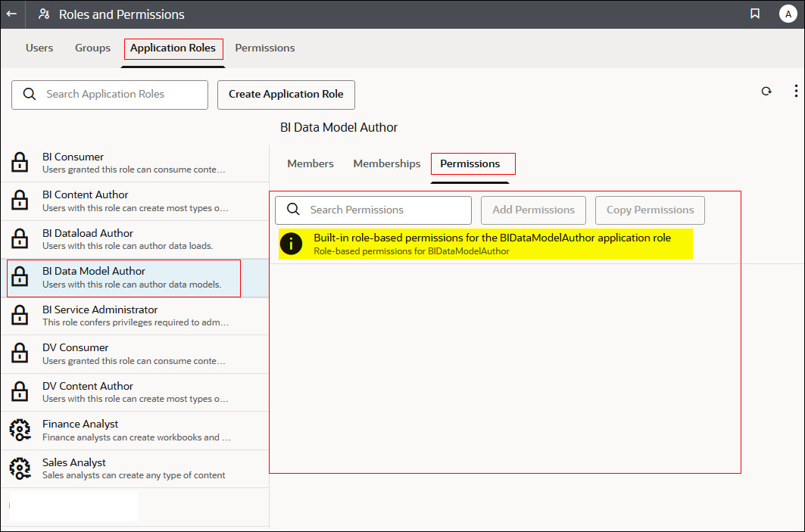Viewport: 805px width, 532px height.
Task: Click the Copy Permissions button
Action: [x=650, y=210]
